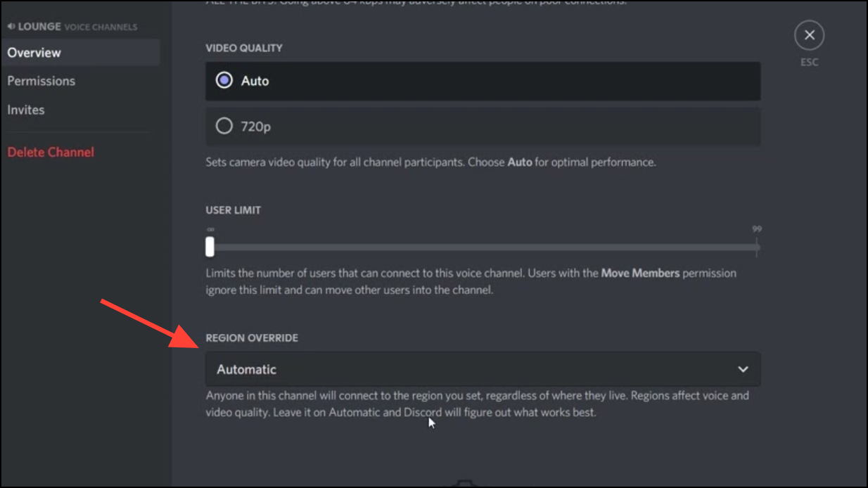Expand the Region Override chevron arrow
Image resolution: width=868 pixels, height=488 pixels.
point(743,369)
